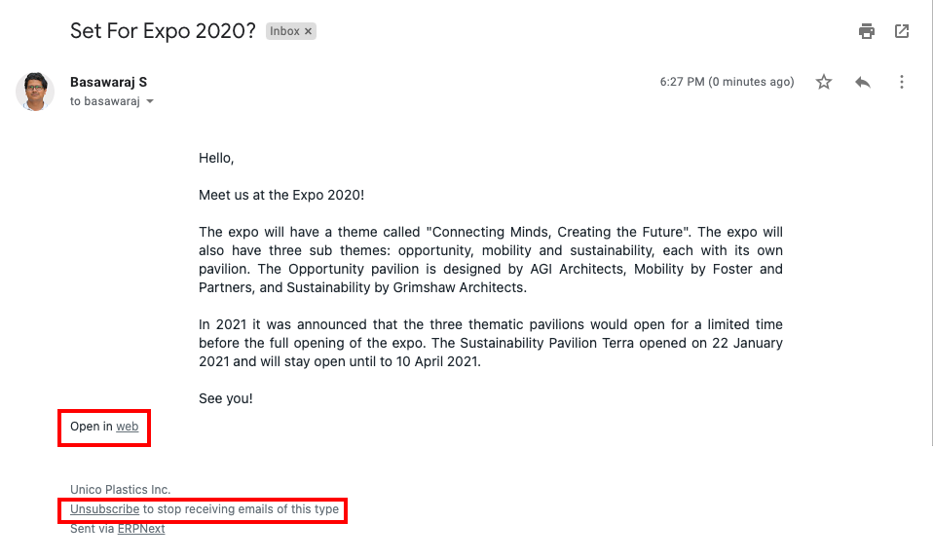Expand recipient details arrow next to basawaraj
Screen dimensions: 933x560
[x=150, y=101]
